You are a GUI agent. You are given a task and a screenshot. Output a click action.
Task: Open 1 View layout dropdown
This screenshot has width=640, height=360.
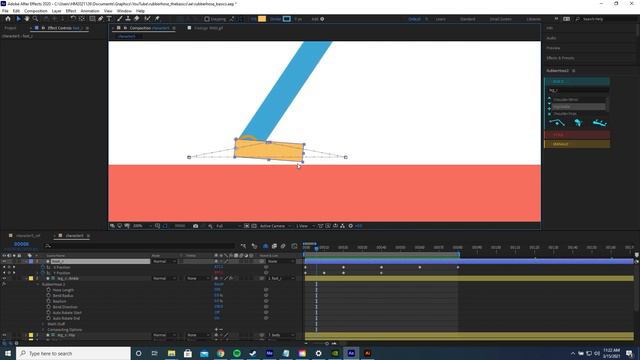(x=305, y=226)
